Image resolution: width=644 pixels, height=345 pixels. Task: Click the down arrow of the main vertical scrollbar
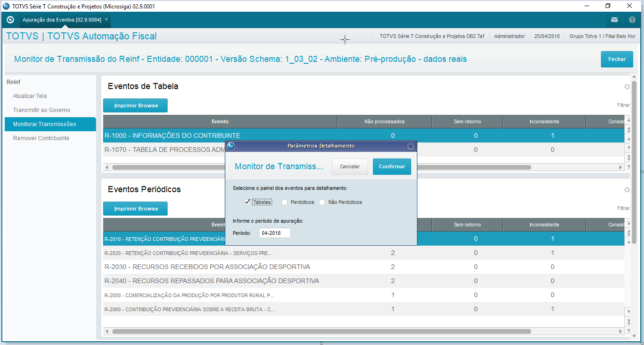[634, 336]
